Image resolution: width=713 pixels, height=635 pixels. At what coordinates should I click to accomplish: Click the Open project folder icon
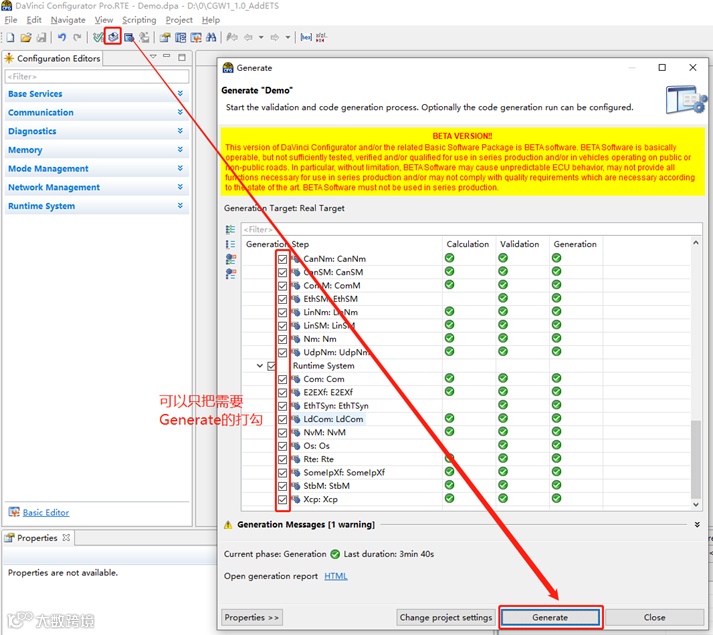(x=26, y=37)
